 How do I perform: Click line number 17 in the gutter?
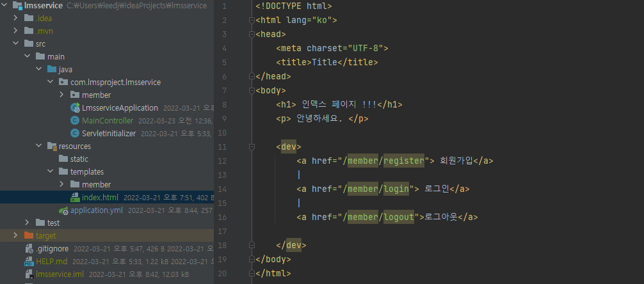tap(223, 231)
